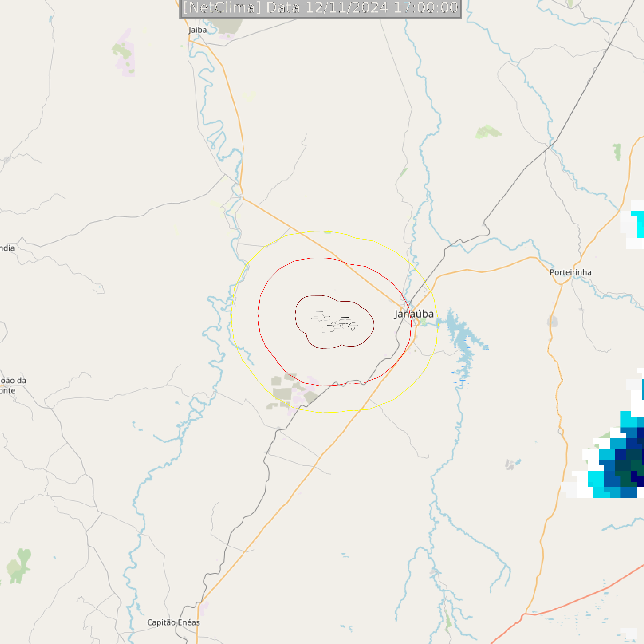Click the Capitão Enéas town label
Viewport: 644px width, 644px height.
pos(173,622)
